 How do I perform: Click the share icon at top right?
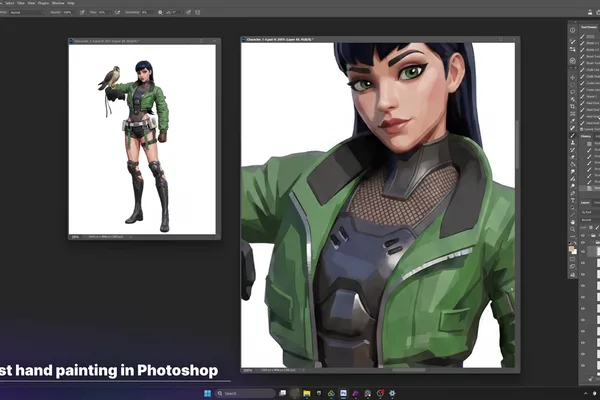pyautogui.click(x=590, y=12)
